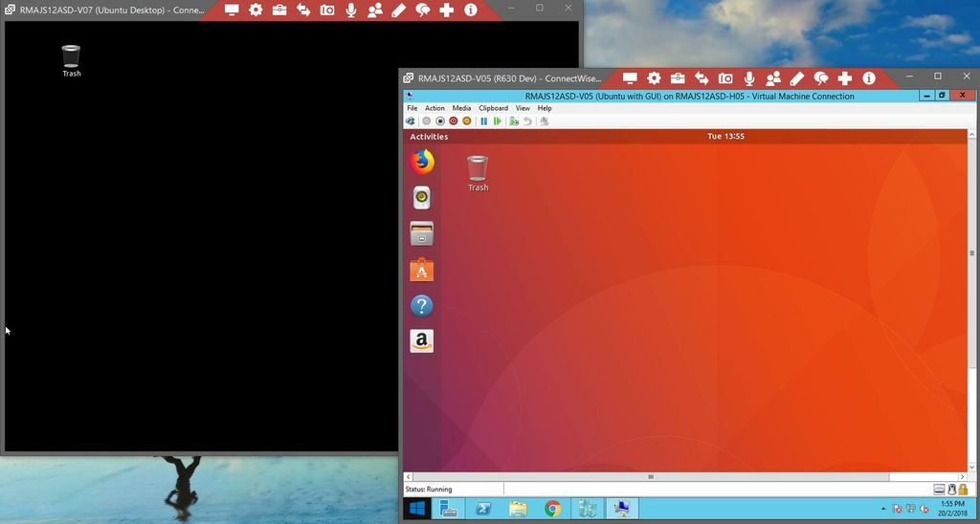Image resolution: width=980 pixels, height=524 pixels.
Task: Launch Chrome from remote taskbar
Action: pyautogui.click(x=552, y=509)
